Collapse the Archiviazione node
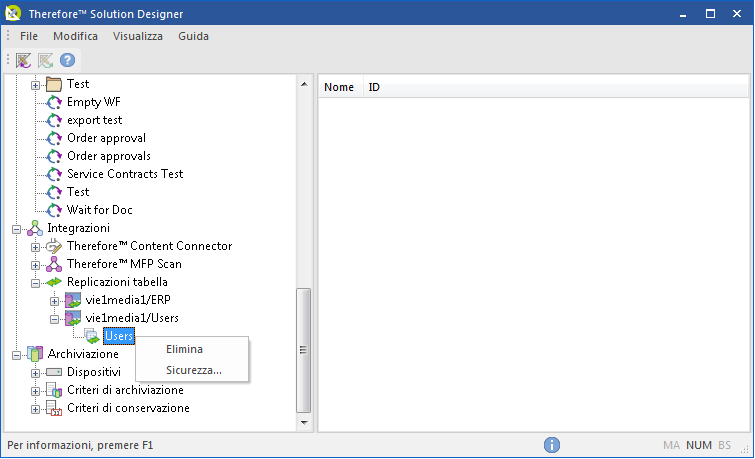755x459 pixels. [x=16, y=355]
